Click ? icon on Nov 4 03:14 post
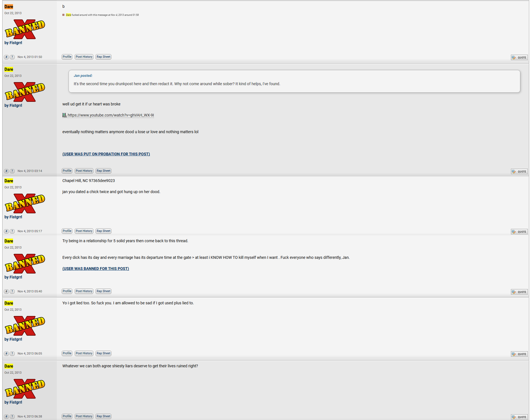 (x=12, y=171)
